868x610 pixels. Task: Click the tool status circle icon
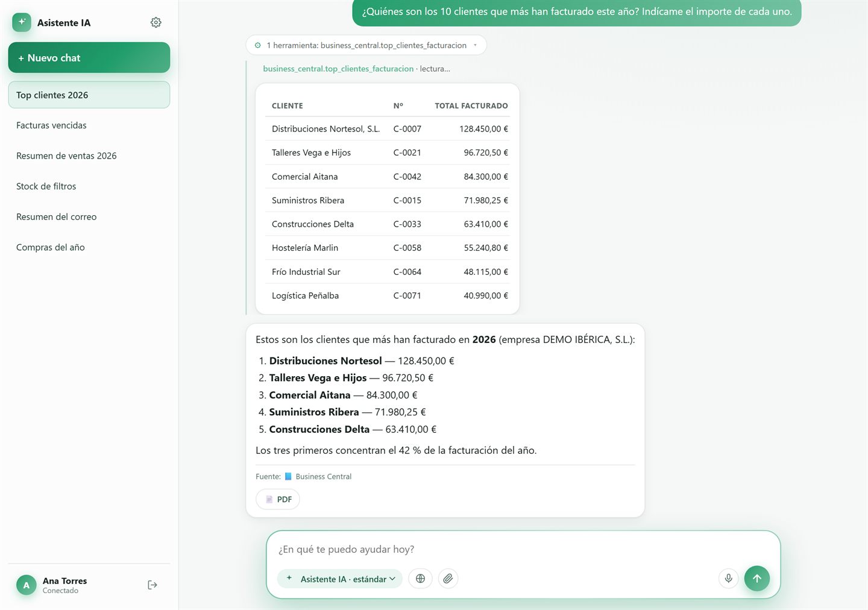(258, 45)
